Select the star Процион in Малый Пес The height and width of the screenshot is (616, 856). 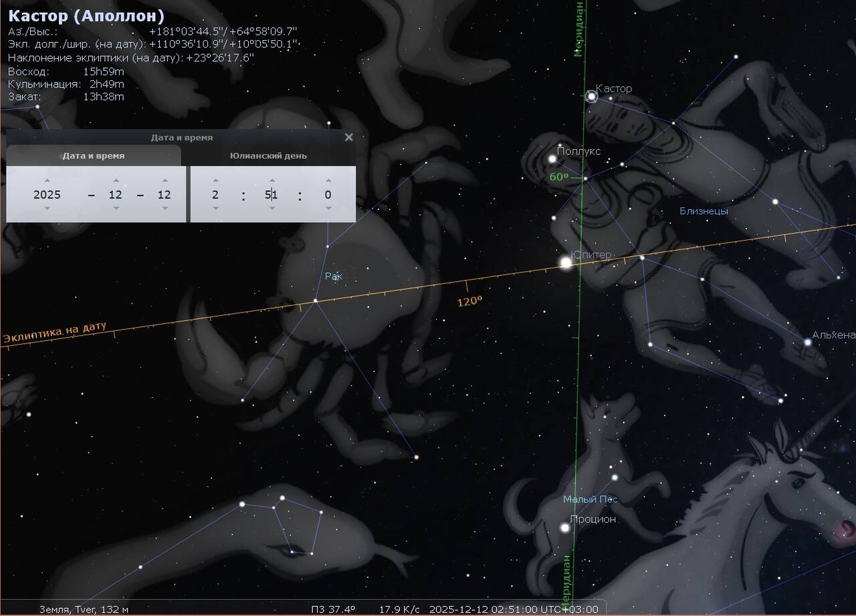point(565,528)
